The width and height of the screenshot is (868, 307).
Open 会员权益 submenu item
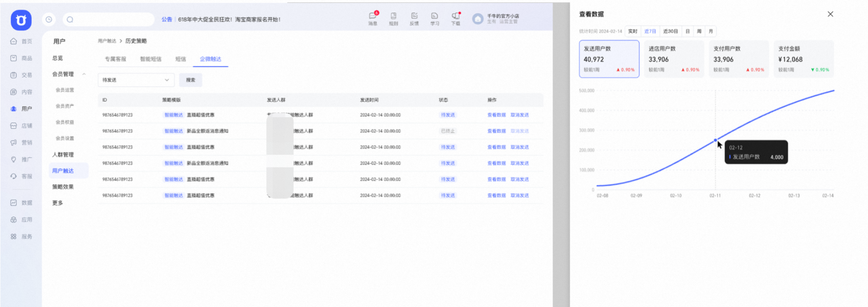tap(65, 122)
